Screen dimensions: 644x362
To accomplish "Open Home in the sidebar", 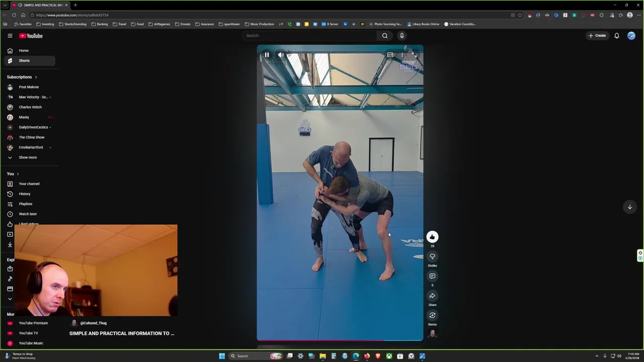I will coord(29,50).
